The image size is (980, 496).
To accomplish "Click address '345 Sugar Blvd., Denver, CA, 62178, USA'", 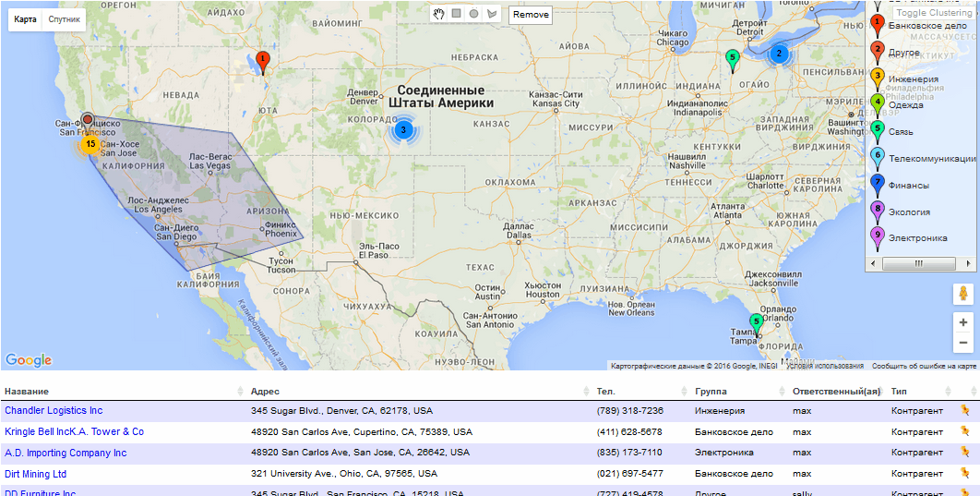I will tap(341, 411).
